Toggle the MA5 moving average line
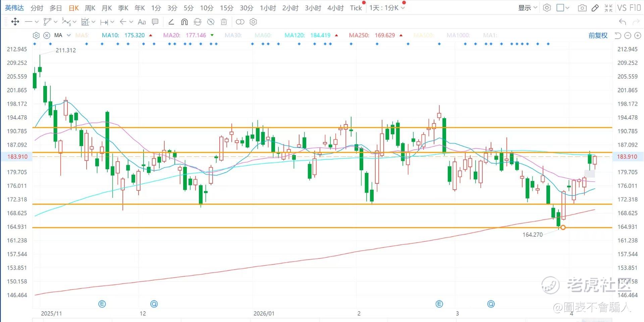Image resolution: width=644 pixels, height=322 pixels. coord(82,35)
